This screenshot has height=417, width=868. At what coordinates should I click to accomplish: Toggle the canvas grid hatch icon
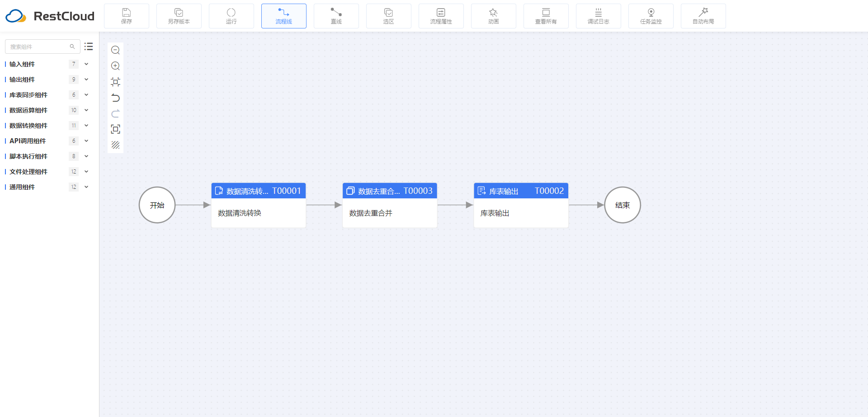[116, 145]
